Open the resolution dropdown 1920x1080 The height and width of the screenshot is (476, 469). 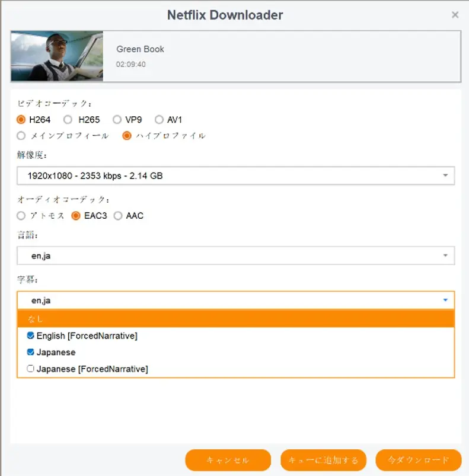235,175
